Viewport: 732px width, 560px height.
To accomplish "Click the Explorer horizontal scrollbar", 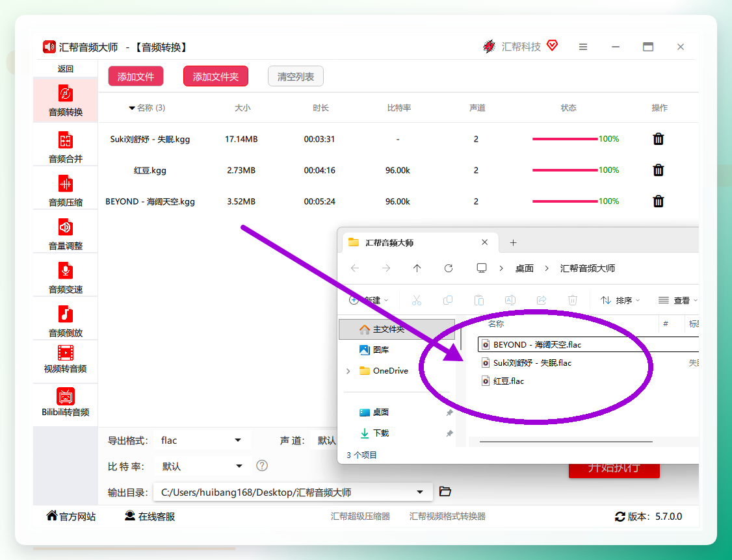I will [566, 442].
